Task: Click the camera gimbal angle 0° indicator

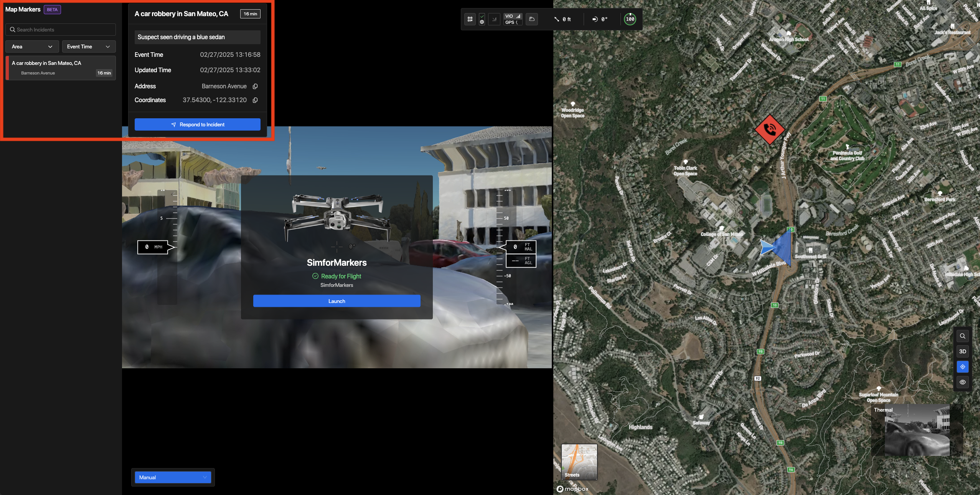Action: point(600,19)
